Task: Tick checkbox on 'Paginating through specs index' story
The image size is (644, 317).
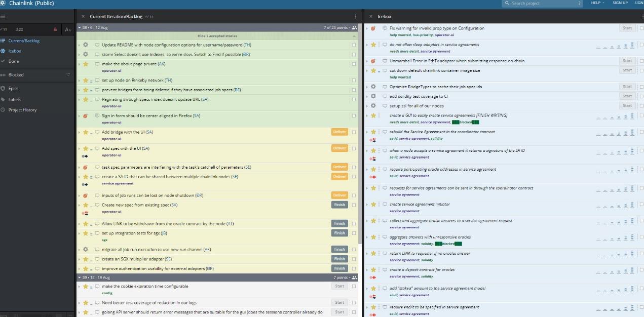Action: 354,99
